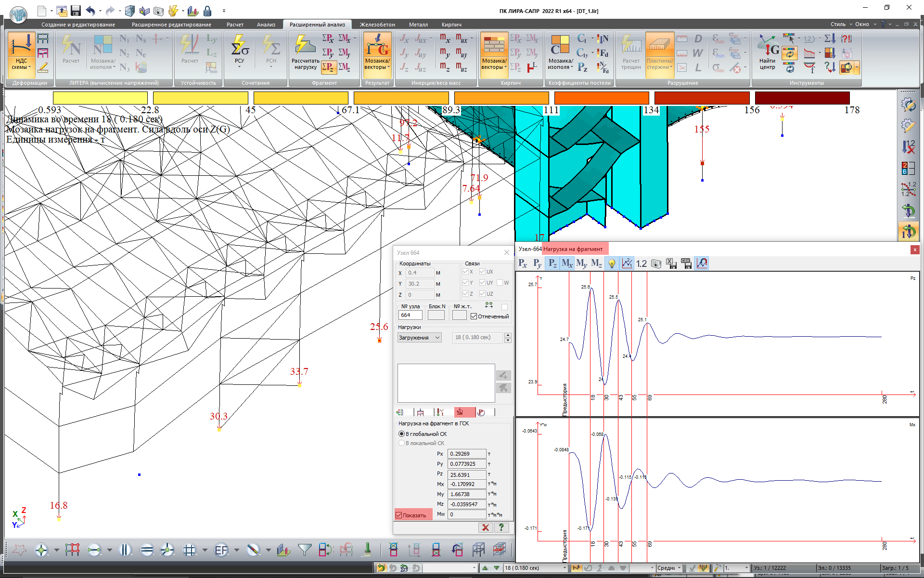Click the green question mark help button

tap(501, 527)
